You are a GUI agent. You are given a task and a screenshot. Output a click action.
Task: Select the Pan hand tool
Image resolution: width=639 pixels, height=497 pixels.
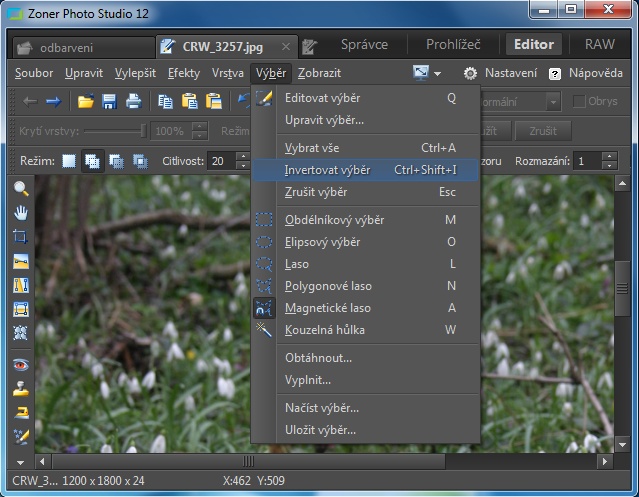click(21, 213)
